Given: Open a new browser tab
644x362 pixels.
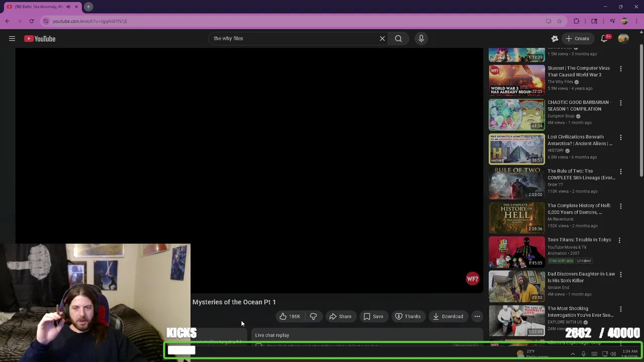Looking at the screenshot, I should pos(88,7).
